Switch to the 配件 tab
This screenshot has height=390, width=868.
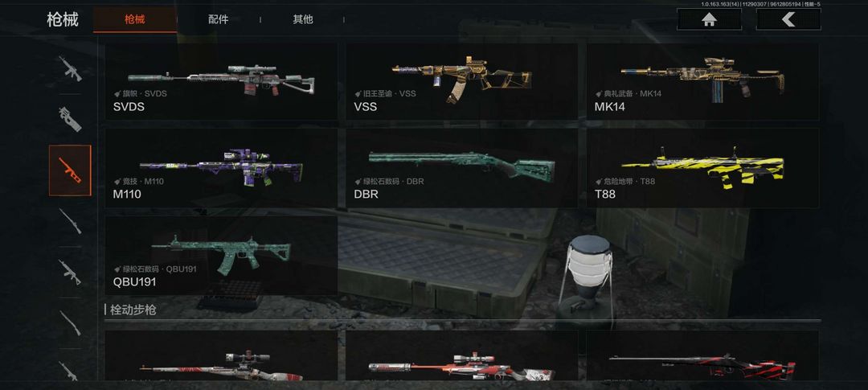click(218, 19)
